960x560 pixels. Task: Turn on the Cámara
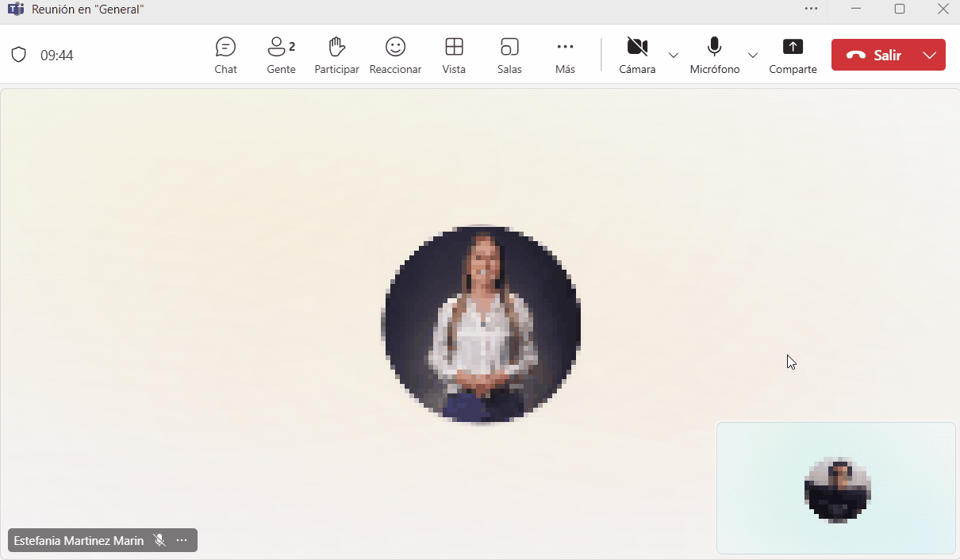point(637,55)
